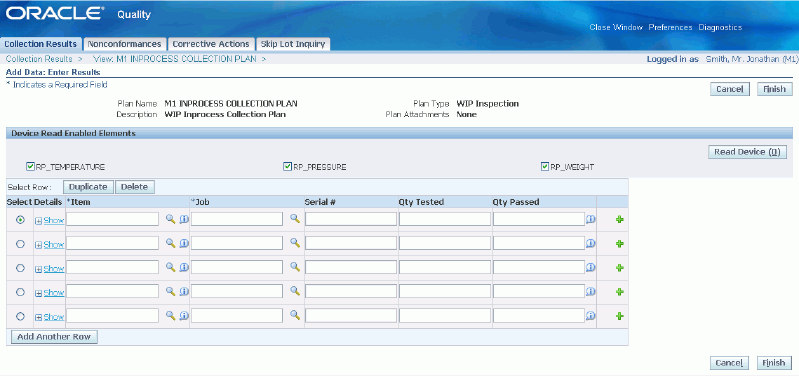Click bottom Cancel button

coord(729,363)
